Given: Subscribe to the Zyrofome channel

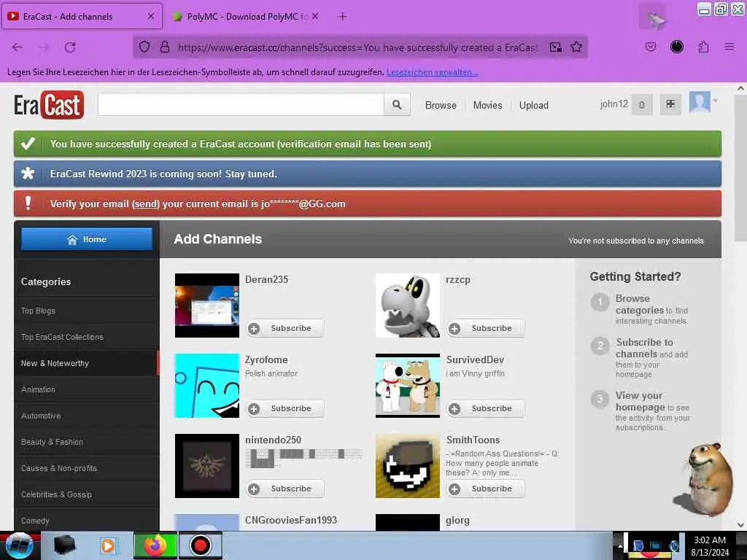Looking at the screenshot, I should [285, 408].
